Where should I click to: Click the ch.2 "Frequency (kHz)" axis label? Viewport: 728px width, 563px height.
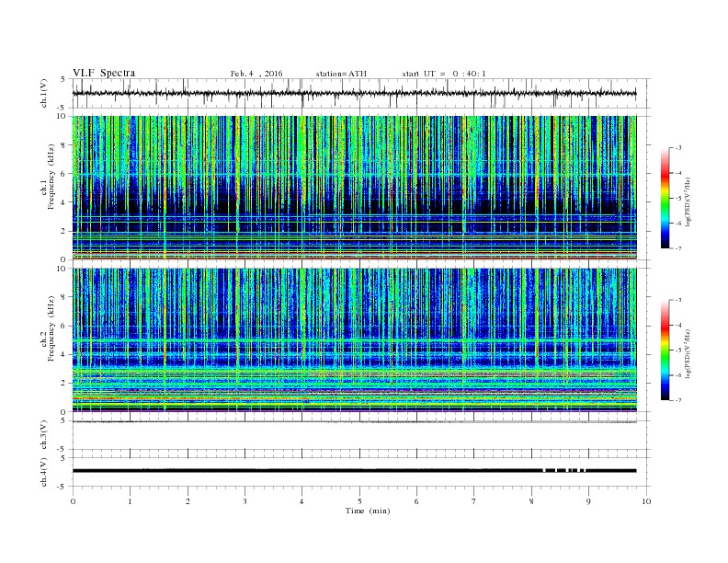51,327
